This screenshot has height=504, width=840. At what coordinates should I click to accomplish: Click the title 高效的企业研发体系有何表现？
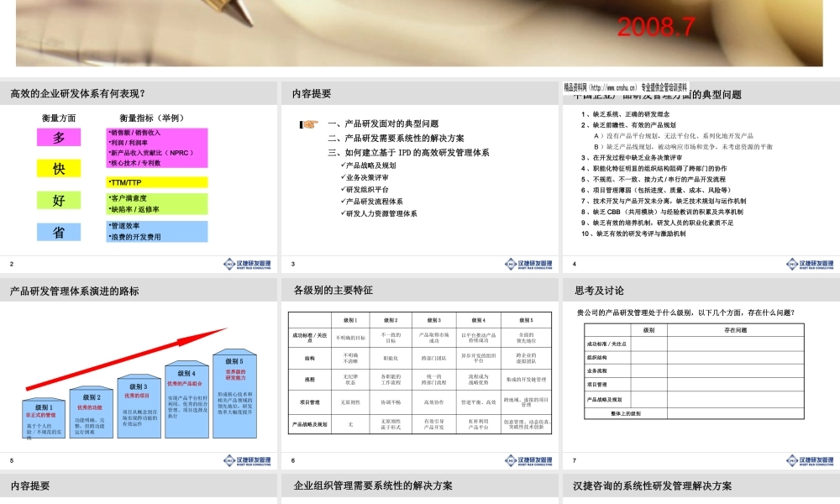tap(78, 94)
